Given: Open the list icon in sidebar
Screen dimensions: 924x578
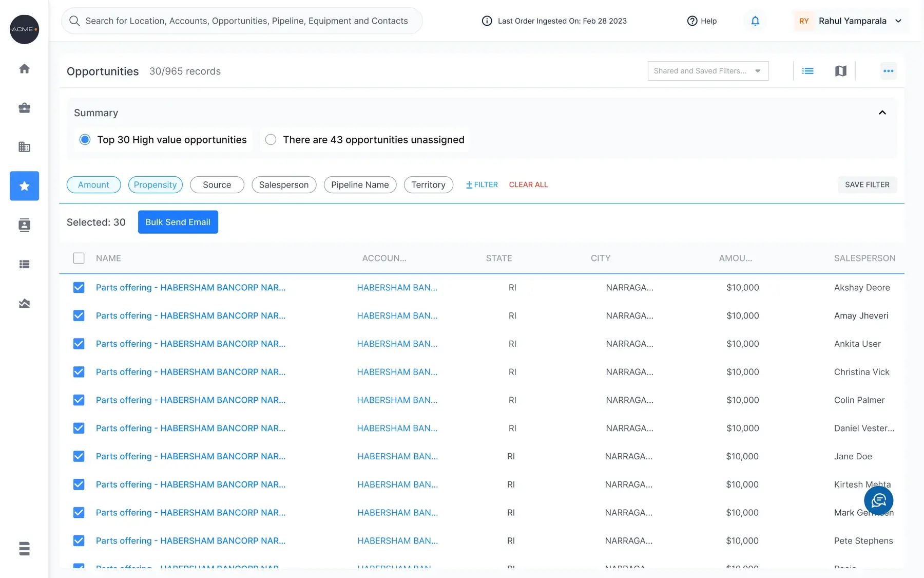Looking at the screenshot, I should [24, 264].
